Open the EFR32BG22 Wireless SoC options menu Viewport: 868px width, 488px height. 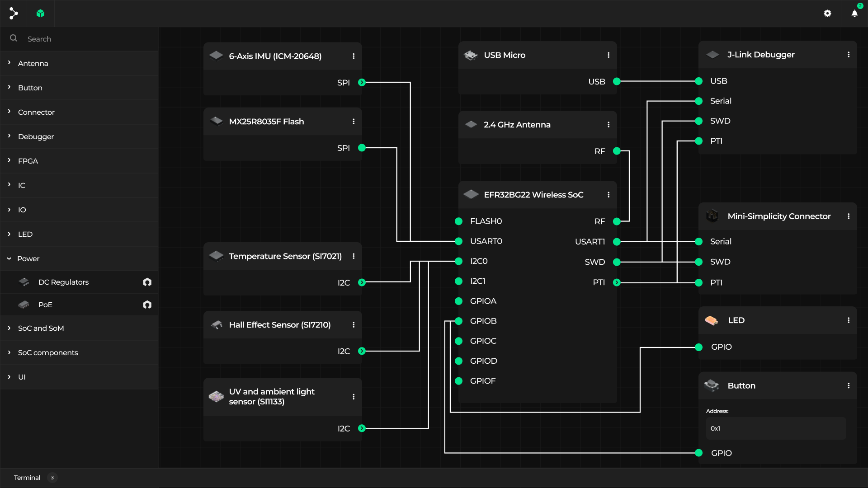point(609,195)
